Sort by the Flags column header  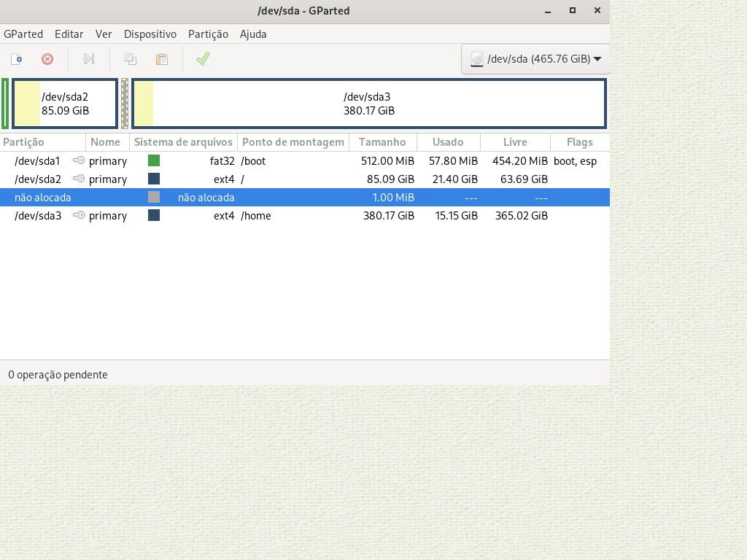580,142
